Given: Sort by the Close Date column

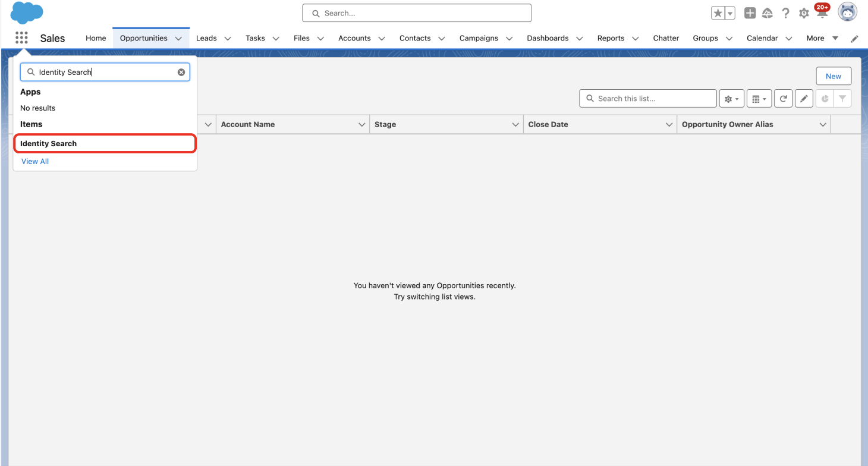Looking at the screenshot, I should tap(548, 124).
